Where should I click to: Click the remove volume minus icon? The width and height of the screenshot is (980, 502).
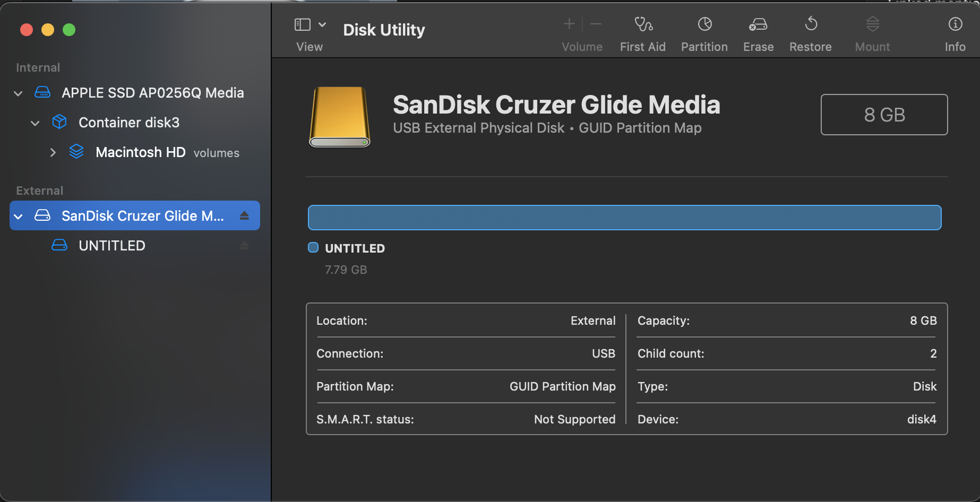(x=596, y=24)
